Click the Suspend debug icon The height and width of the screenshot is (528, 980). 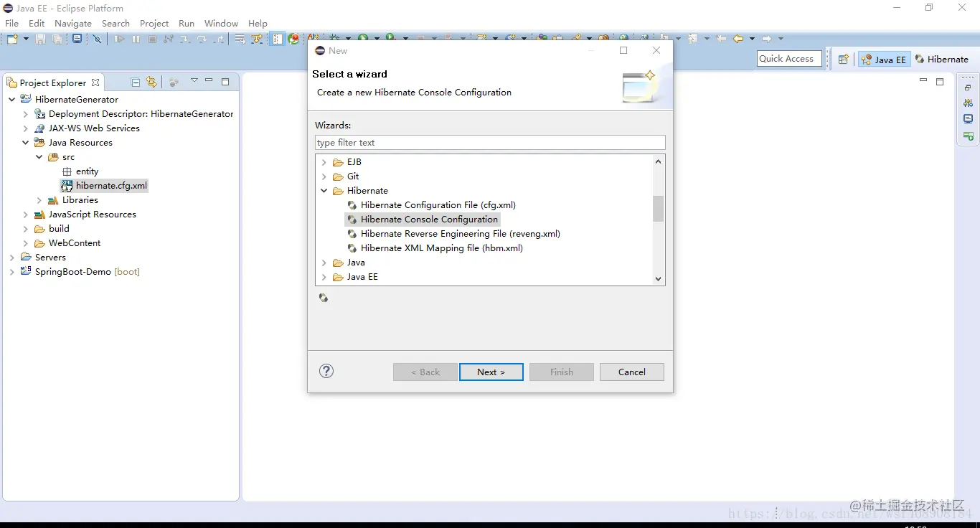tap(136, 39)
